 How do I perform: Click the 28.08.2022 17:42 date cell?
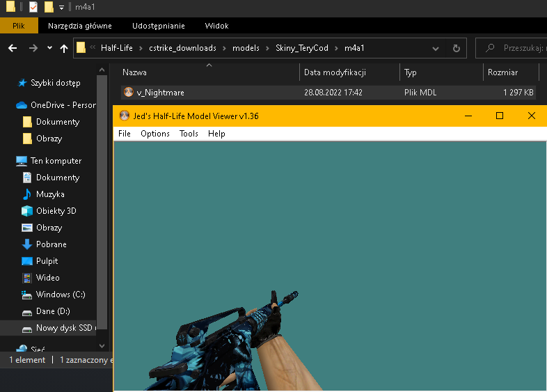[x=333, y=93]
